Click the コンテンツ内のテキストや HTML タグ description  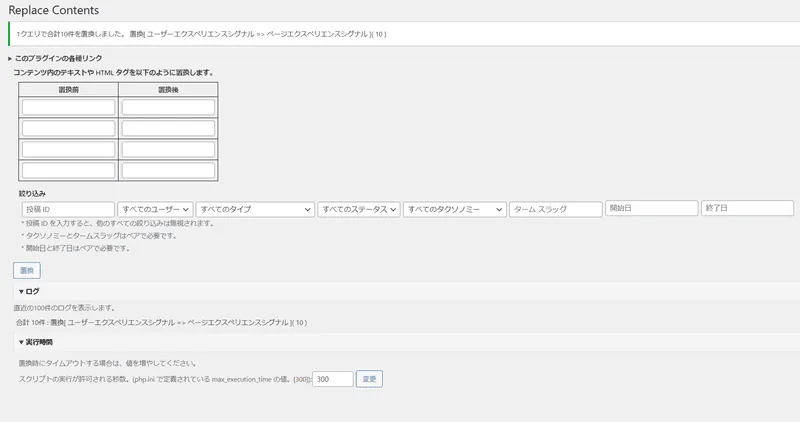click(113, 72)
